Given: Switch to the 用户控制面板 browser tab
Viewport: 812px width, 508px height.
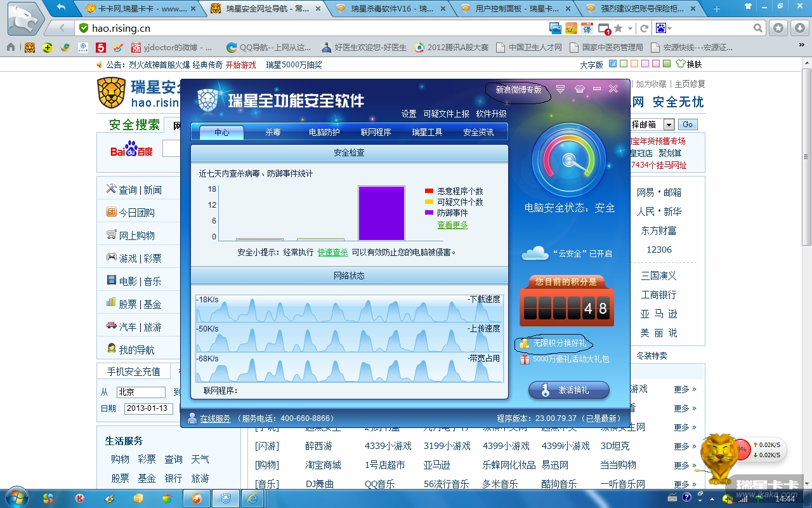Looking at the screenshot, I should coord(516,9).
